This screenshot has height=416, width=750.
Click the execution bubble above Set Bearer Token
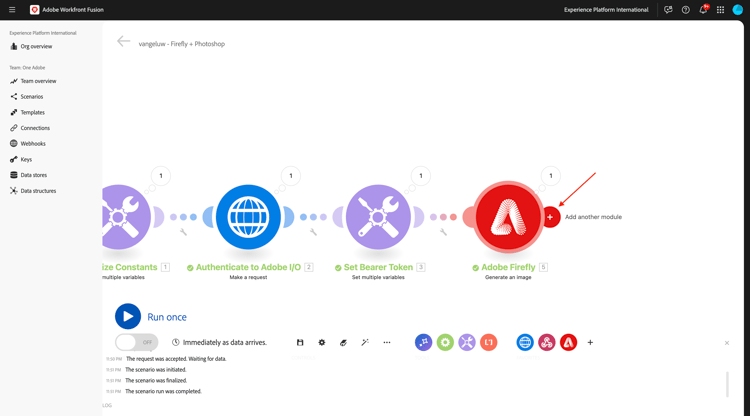click(x=421, y=176)
